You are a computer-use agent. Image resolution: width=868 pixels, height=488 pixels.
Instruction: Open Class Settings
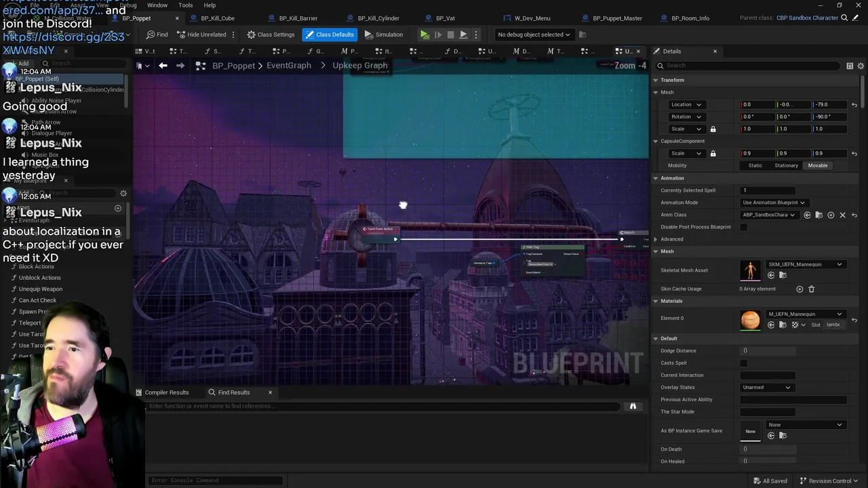point(271,35)
